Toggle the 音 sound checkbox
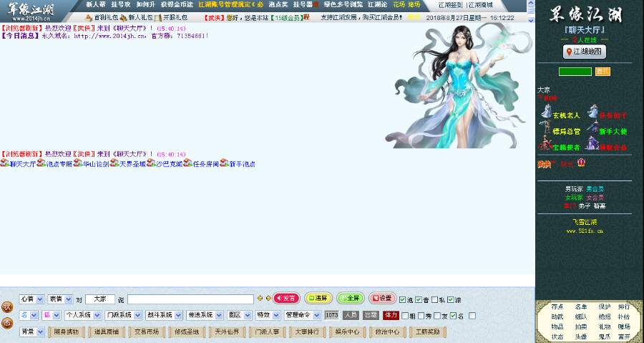644x343 pixels. pos(419,299)
